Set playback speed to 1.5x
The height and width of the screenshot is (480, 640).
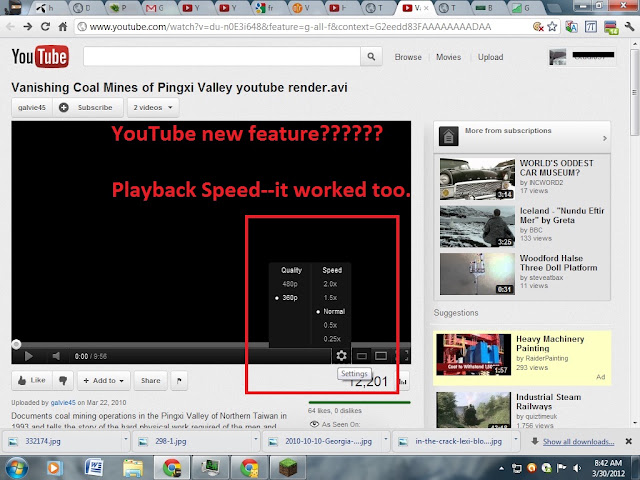(x=330, y=298)
